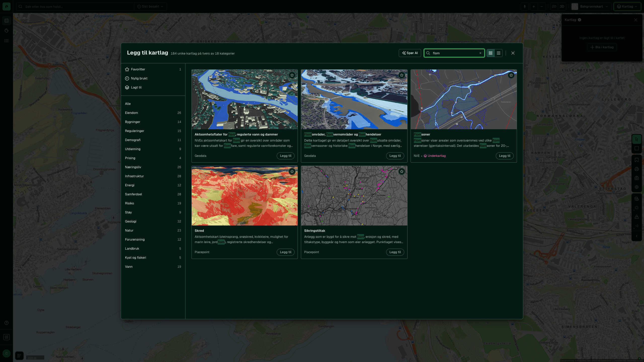Add the Flomsoner layer with Legg til

505,156
